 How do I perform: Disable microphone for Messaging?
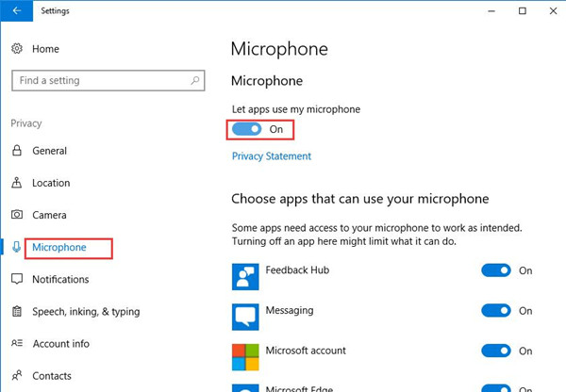point(496,311)
